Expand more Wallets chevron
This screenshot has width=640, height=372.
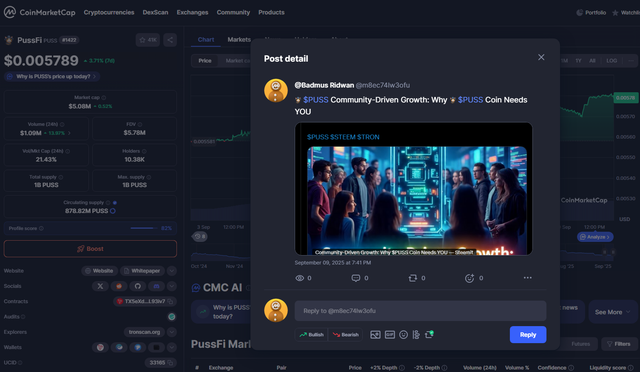[172, 347]
